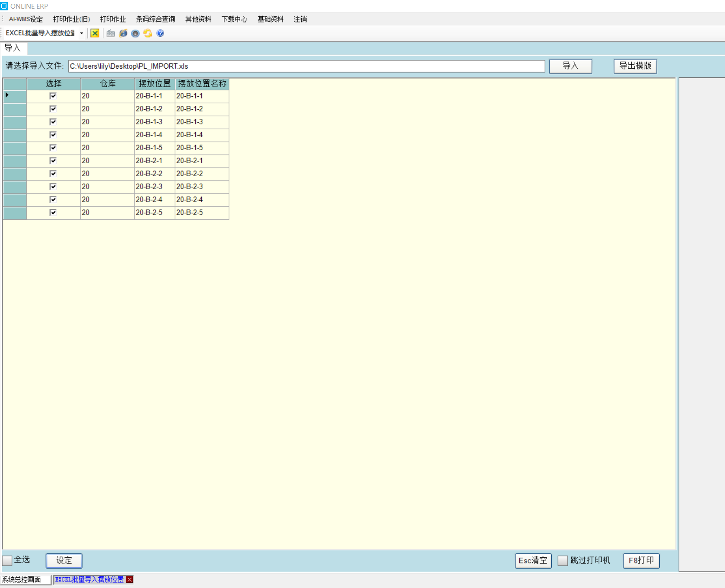The image size is (725, 588).
Task: Click the Esc清空 clear button
Action: point(533,560)
